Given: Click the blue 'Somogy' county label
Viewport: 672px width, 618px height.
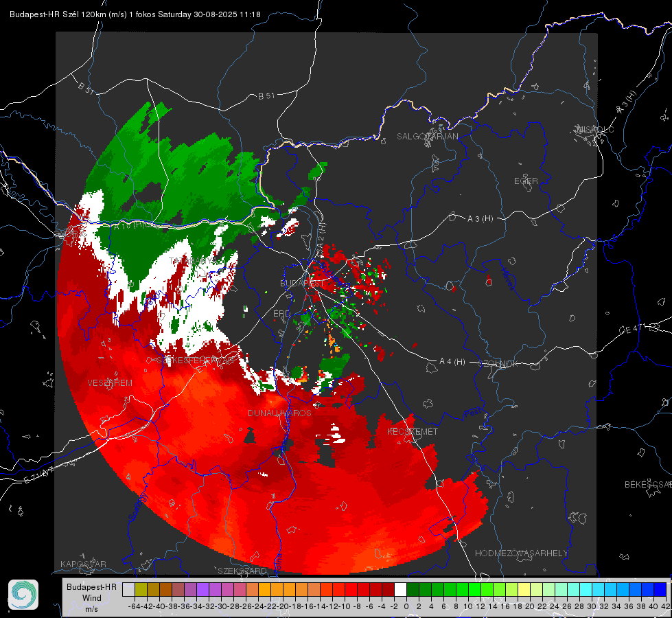Looking at the screenshot, I should click(137, 507).
